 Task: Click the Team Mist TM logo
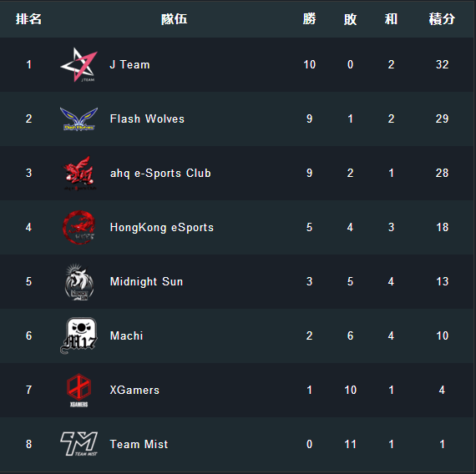point(79,444)
